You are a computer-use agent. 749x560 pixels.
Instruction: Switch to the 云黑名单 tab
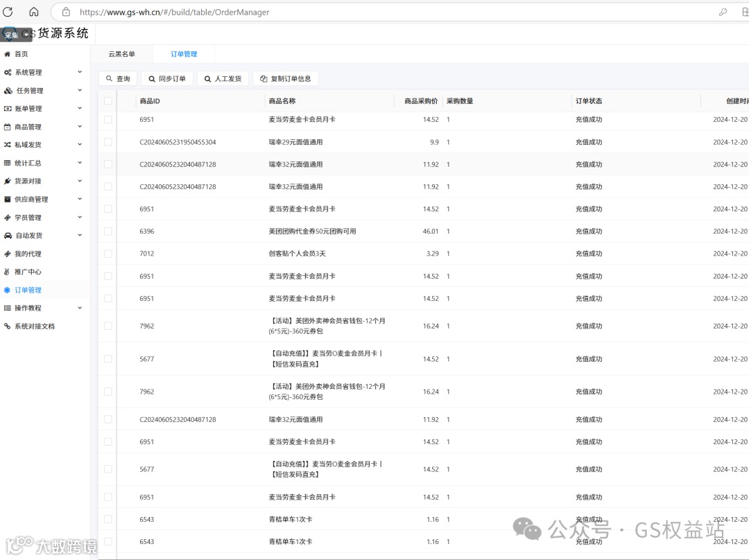(x=121, y=54)
